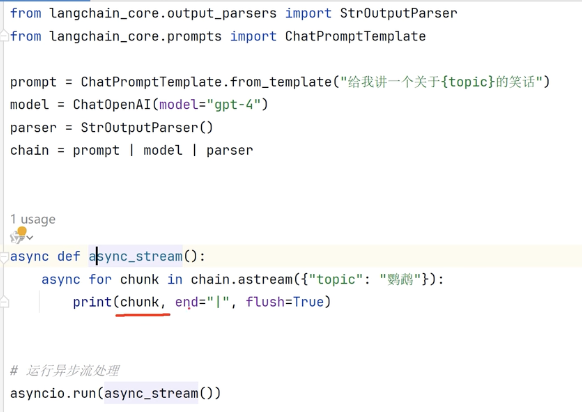Viewport: 582px width, 412px height.
Task: Click the ChatPromptTemplate import name
Action: coord(355,36)
